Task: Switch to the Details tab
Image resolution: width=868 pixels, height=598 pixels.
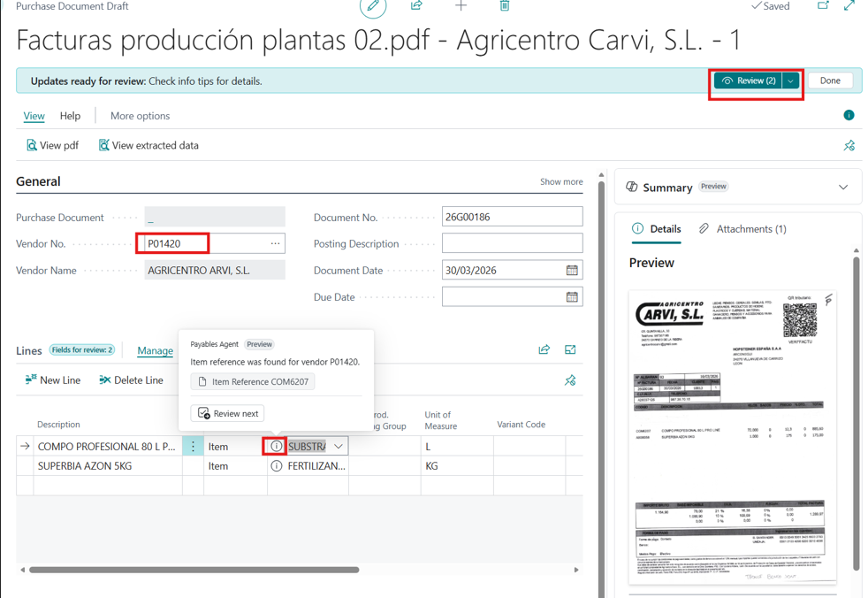Action: click(x=657, y=229)
